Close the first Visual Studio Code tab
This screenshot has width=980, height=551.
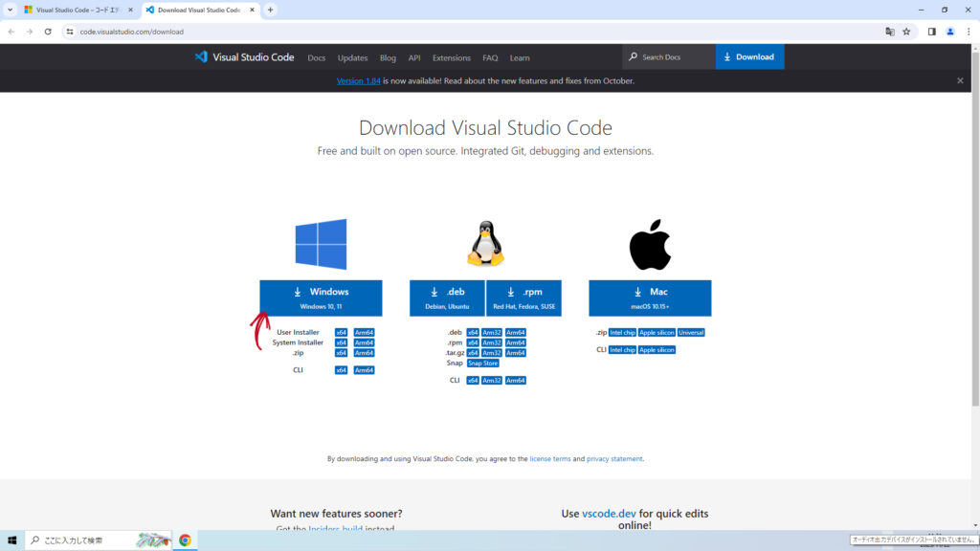[130, 10]
